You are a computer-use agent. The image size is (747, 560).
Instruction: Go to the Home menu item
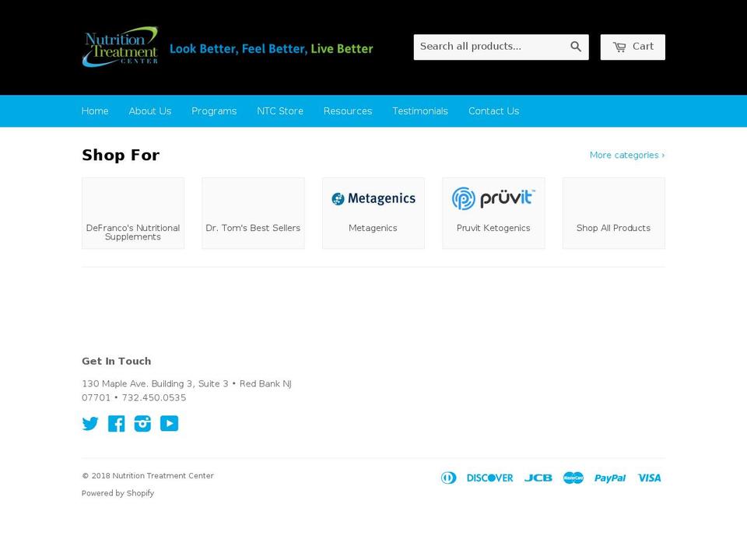pos(95,111)
